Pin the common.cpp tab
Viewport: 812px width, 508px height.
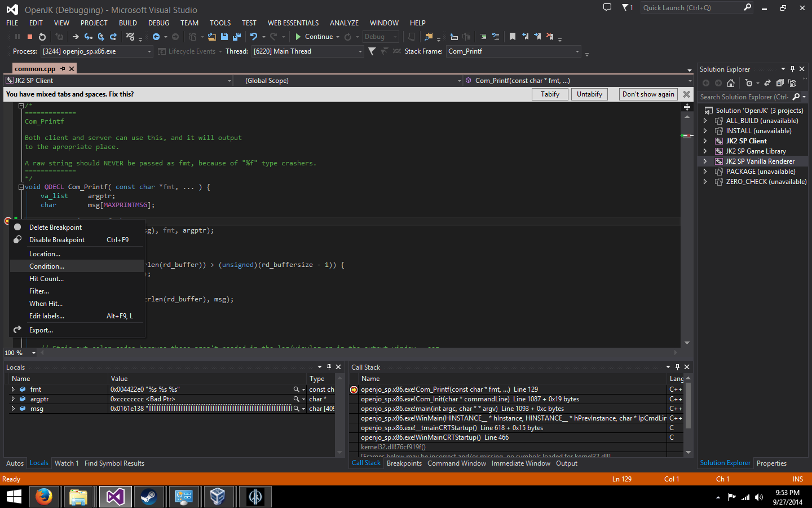pos(63,69)
